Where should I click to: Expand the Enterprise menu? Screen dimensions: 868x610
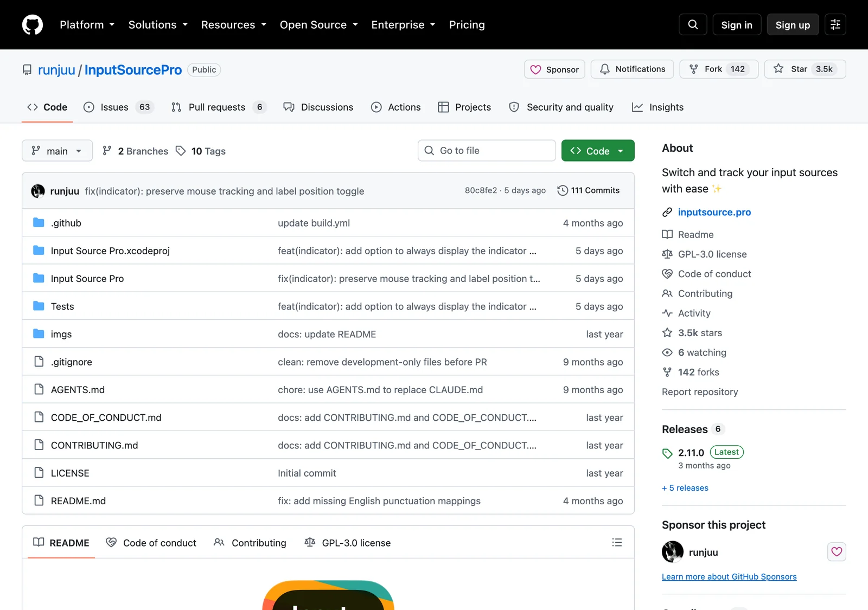403,25
